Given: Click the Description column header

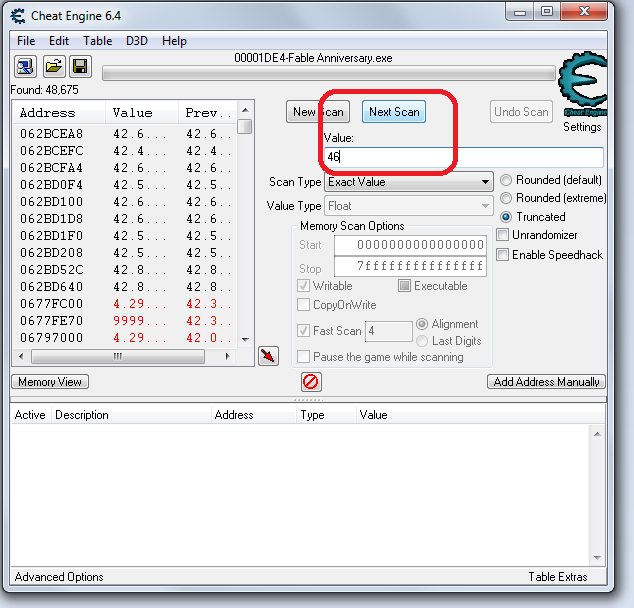Looking at the screenshot, I should click(x=131, y=415).
